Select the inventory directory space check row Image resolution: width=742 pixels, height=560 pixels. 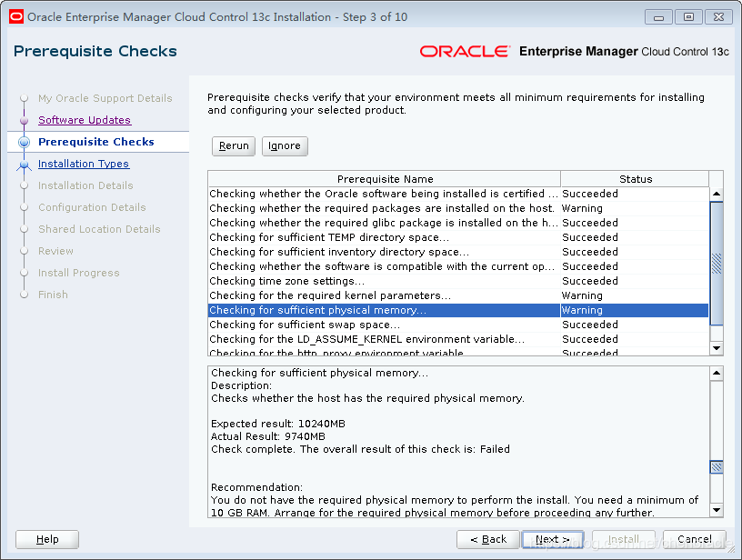click(458, 252)
